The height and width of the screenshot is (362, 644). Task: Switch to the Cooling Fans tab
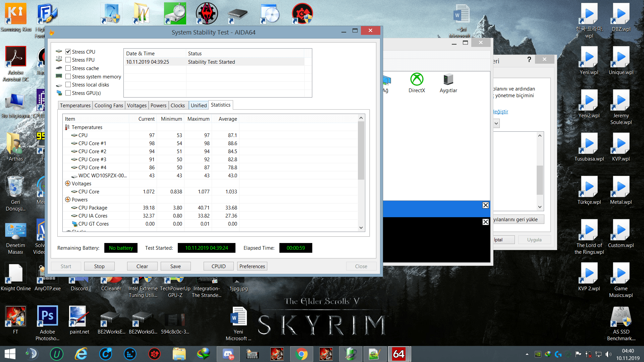[x=109, y=105]
